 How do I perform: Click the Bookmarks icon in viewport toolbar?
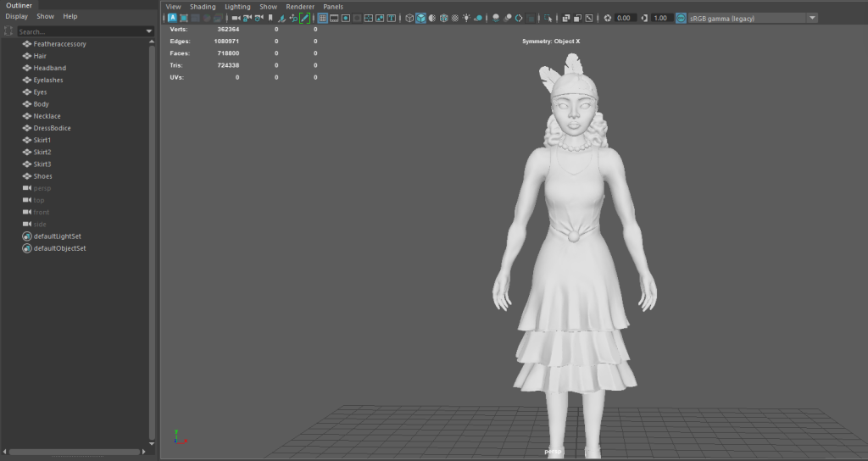click(x=270, y=18)
